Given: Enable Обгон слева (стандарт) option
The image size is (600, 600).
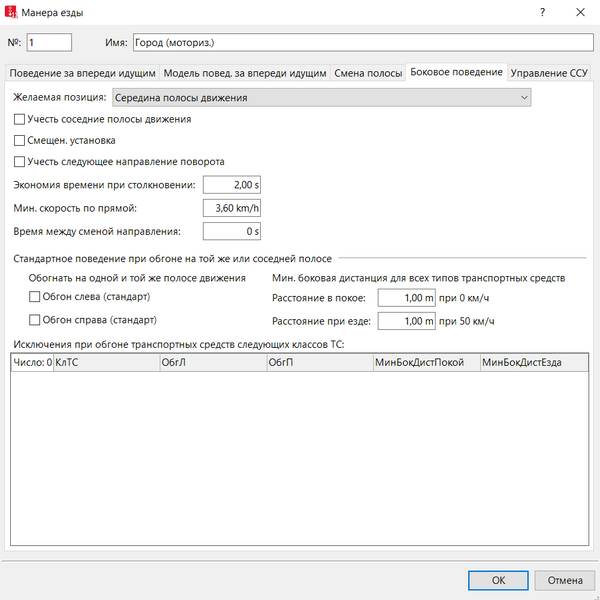Looking at the screenshot, I should (x=34, y=298).
